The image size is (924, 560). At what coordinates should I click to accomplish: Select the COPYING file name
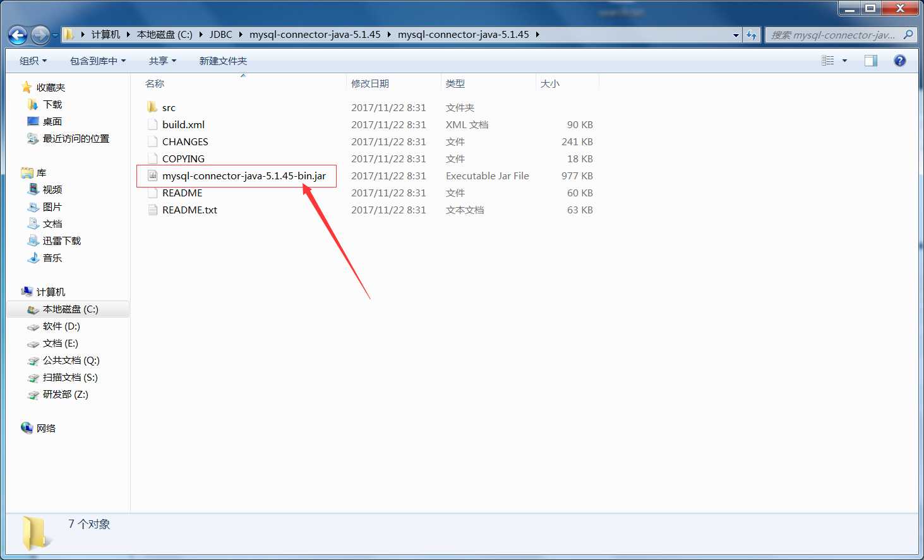[183, 158]
